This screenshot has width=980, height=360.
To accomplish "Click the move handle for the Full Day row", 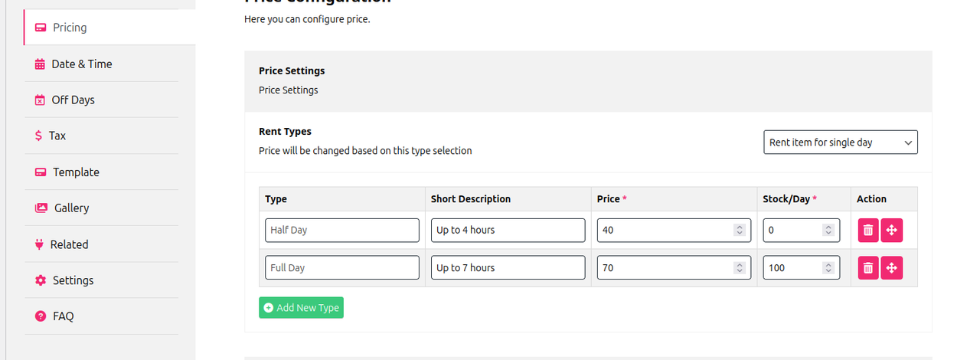I will (892, 267).
